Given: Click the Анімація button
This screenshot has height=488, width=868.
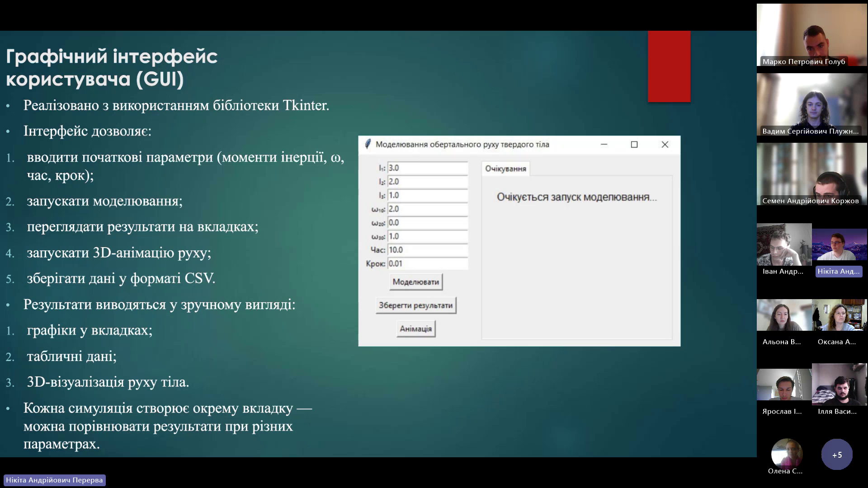Looking at the screenshot, I should 415,329.
